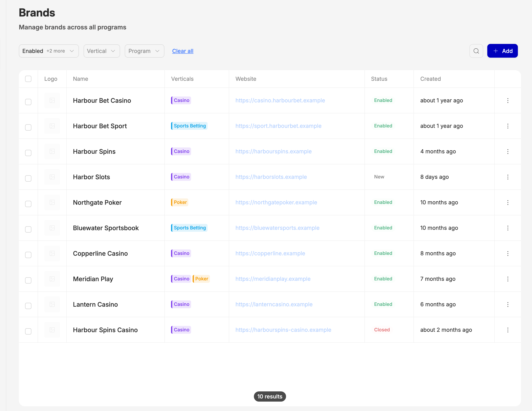The width and height of the screenshot is (532, 411).
Task: Click the Name column header
Action: click(x=80, y=79)
